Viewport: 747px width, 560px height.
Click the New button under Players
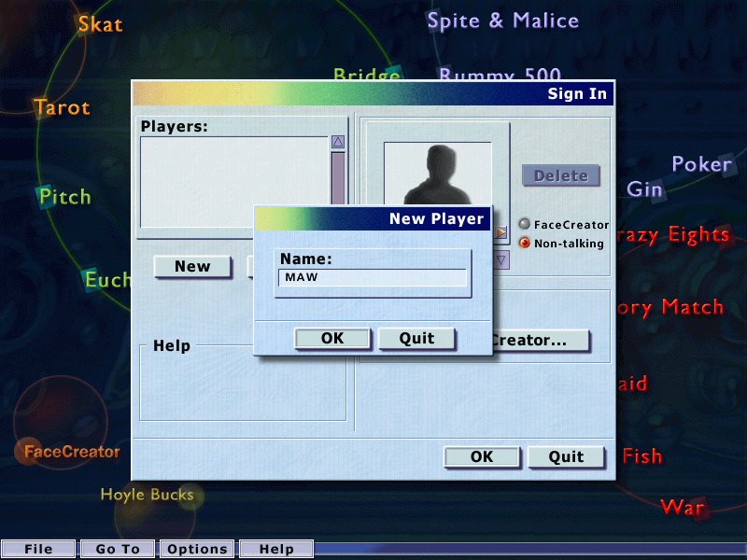point(192,267)
